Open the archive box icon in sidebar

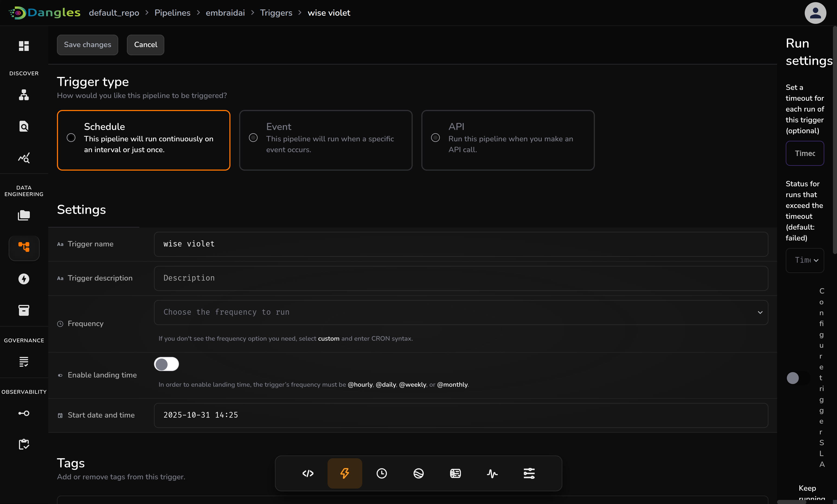(24, 310)
